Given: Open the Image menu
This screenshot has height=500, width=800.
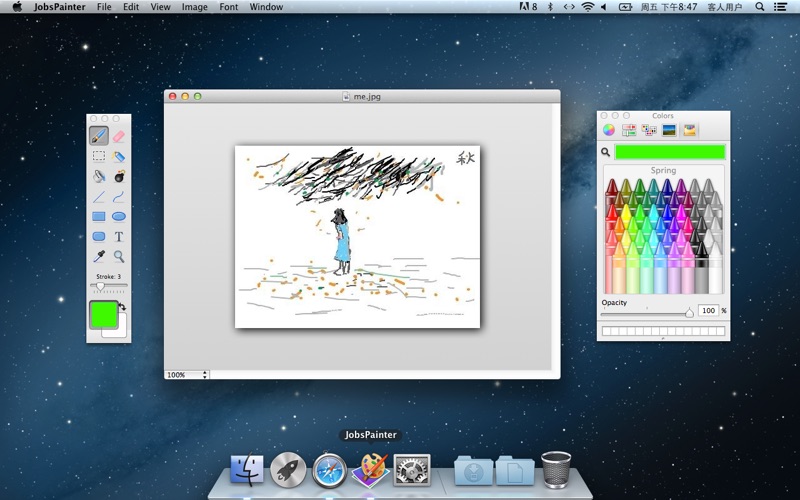Looking at the screenshot, I should point(194,7).
